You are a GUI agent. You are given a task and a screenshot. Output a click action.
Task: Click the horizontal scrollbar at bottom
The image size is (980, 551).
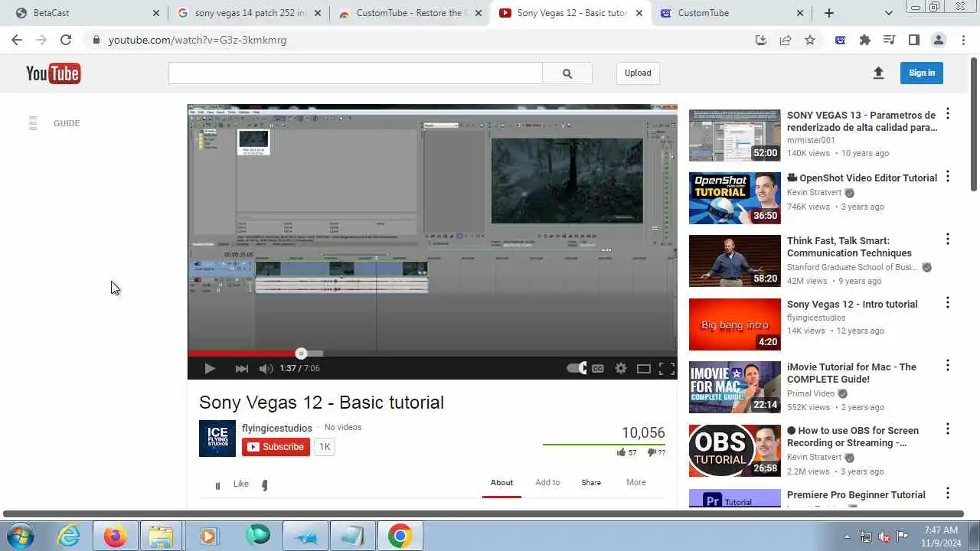483,514
